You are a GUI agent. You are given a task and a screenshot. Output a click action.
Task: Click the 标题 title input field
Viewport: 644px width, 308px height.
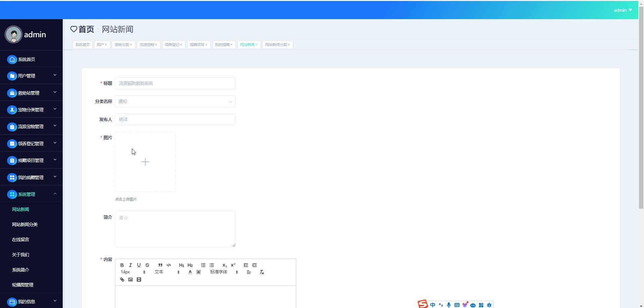(x=175, y=83)
